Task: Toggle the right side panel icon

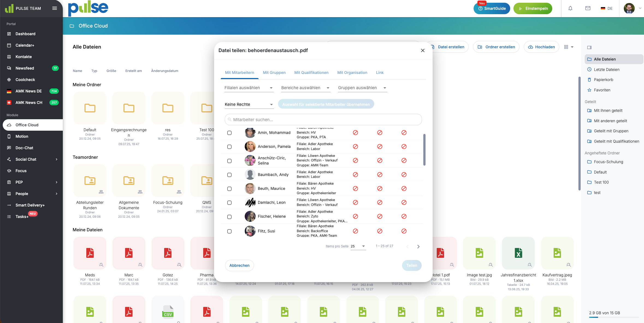Action: click(x=589, y=47)
